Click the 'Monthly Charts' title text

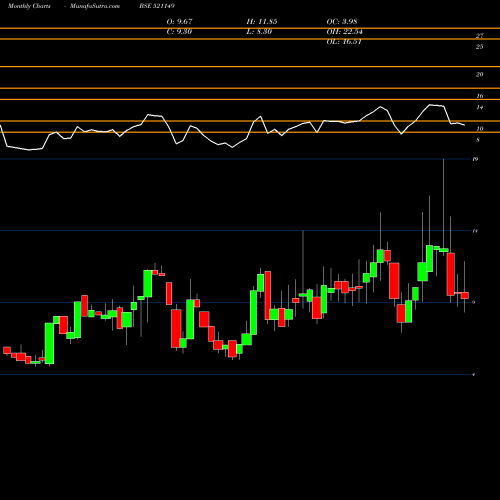(29, 6)
